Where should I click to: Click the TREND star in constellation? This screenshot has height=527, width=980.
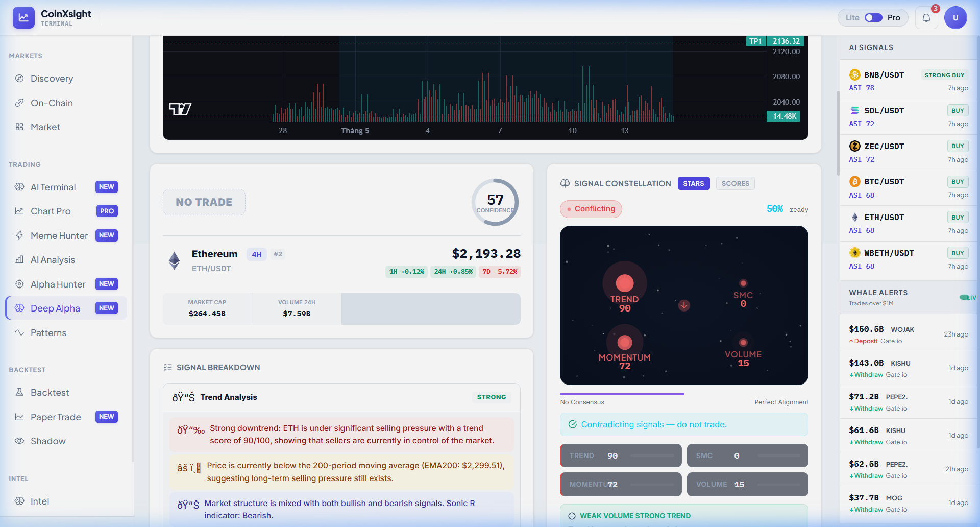625,283
